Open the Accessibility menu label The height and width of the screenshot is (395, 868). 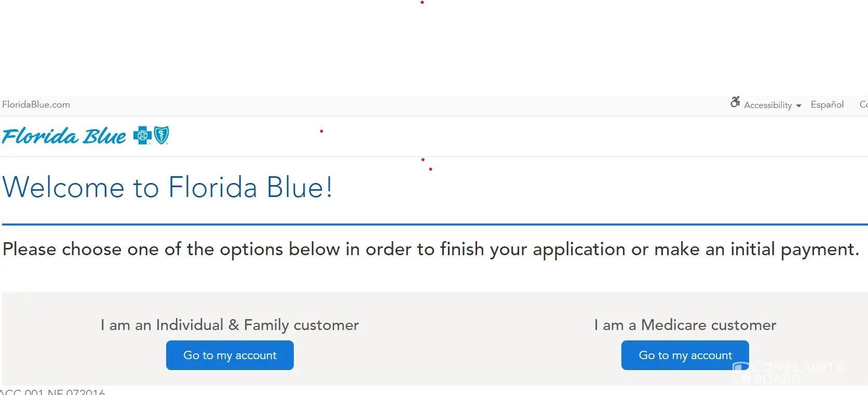(768, 105)
